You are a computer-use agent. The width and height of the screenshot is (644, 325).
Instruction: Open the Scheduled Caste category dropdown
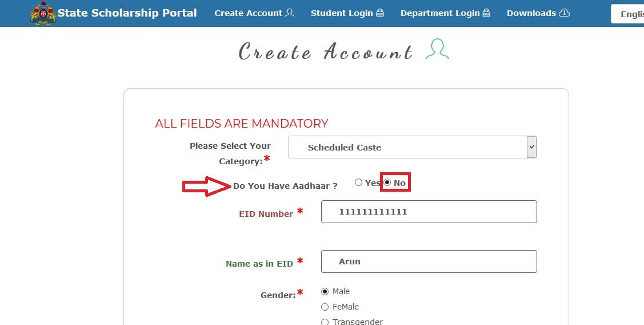click(413, 147)
